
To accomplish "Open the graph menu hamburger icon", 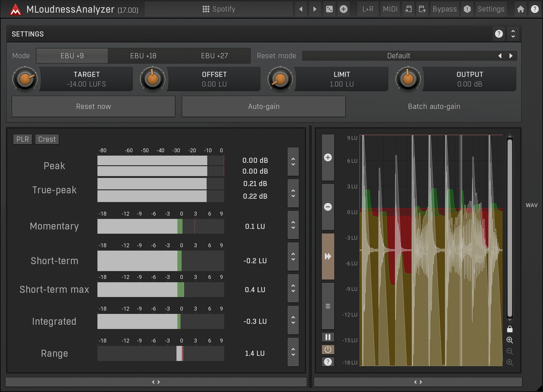I will click(328, 306).
